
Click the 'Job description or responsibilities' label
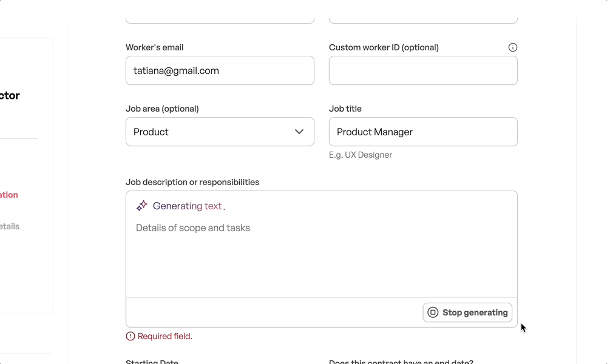pos(192,182)
